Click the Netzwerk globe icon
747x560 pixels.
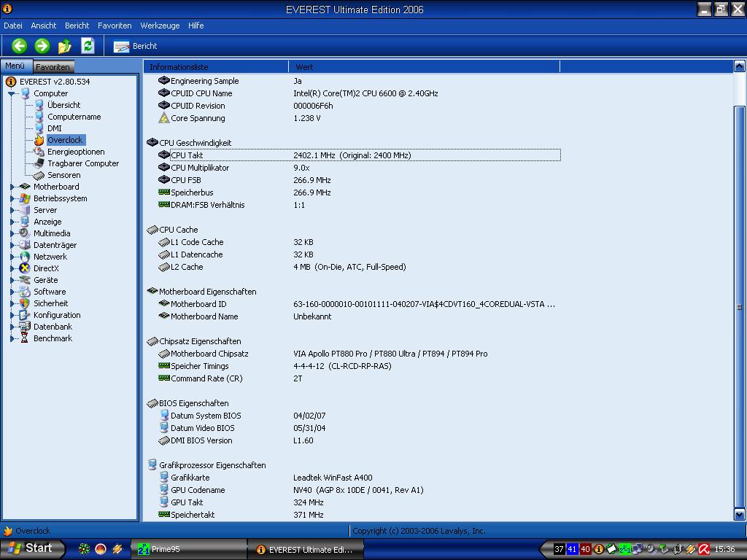(25, 257)
